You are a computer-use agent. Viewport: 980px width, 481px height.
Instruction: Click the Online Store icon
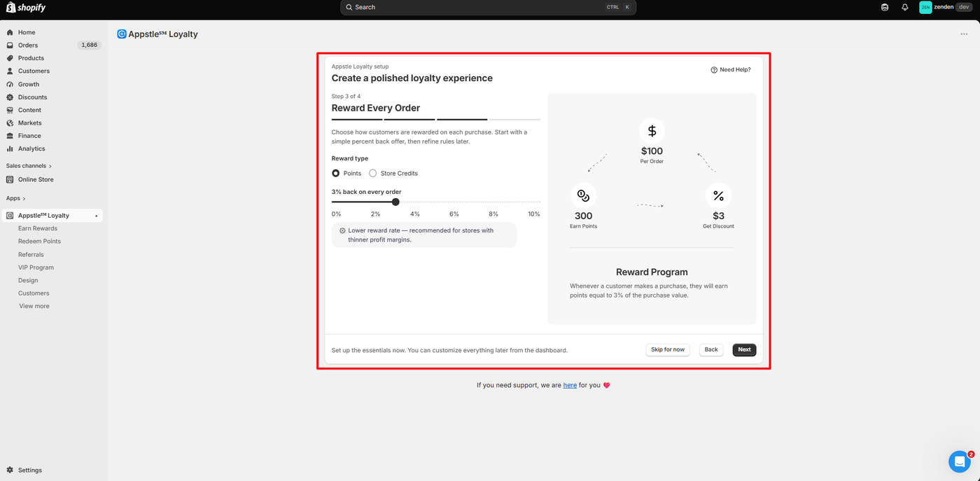tap(10, 180)
